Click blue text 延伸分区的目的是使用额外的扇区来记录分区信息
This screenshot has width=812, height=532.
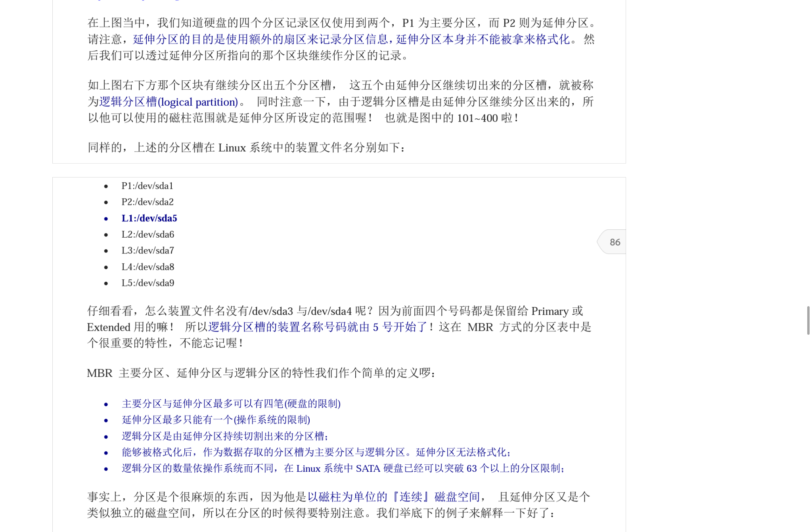[260, 39]
